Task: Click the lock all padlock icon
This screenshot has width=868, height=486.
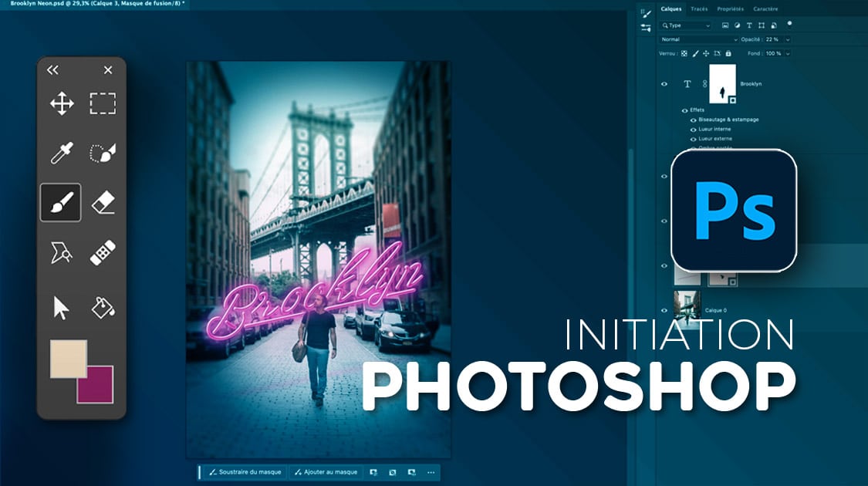Action: coord(729,53)
